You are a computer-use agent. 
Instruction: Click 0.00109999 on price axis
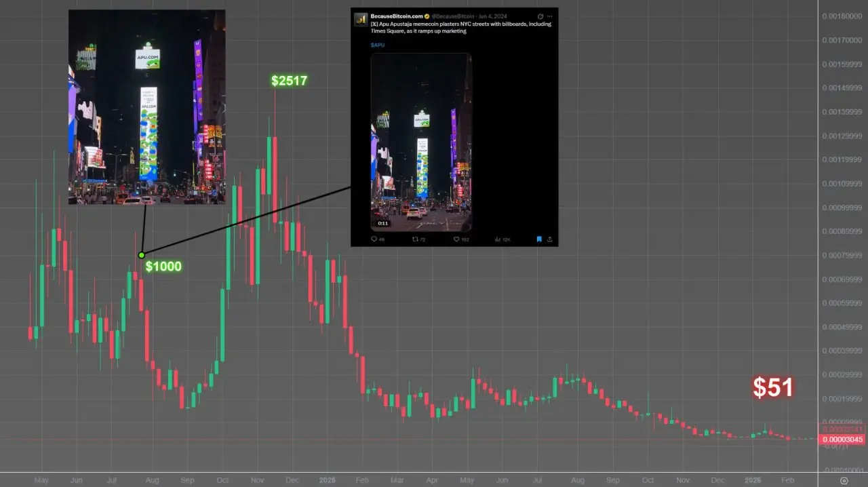click(842, 184)
